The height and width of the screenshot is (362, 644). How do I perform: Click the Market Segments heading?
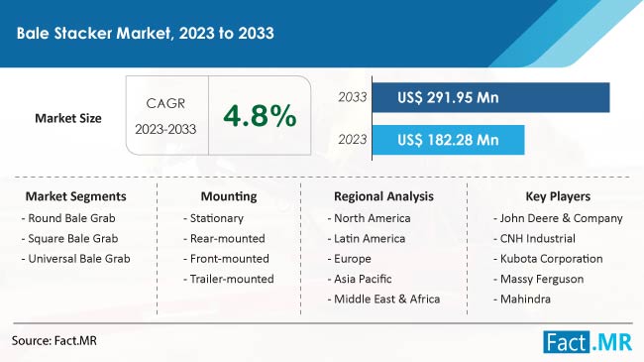[76, 196]
